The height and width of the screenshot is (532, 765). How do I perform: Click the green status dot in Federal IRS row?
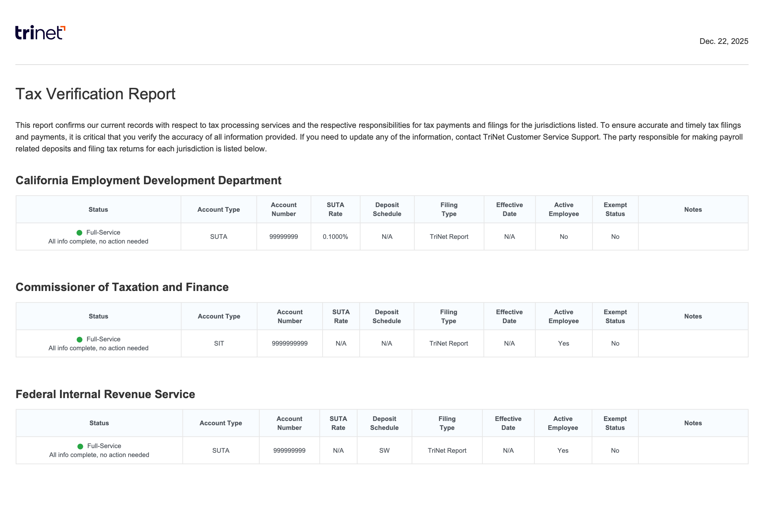coord(80,446)
